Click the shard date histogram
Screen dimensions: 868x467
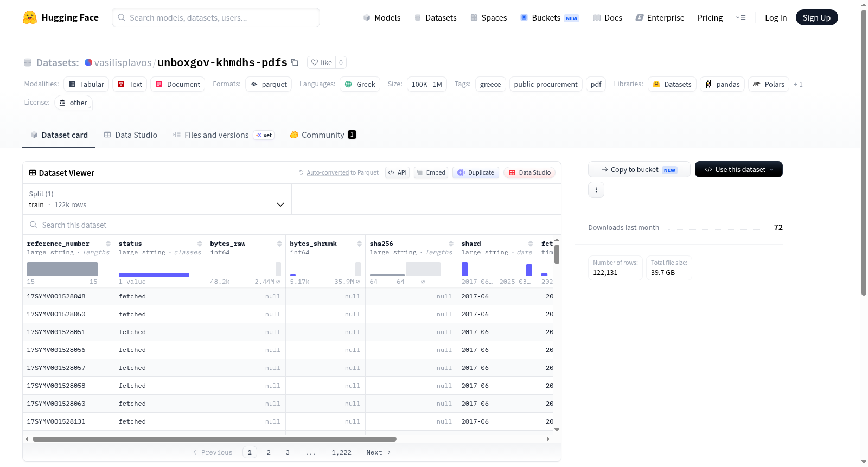pos(497,269)
